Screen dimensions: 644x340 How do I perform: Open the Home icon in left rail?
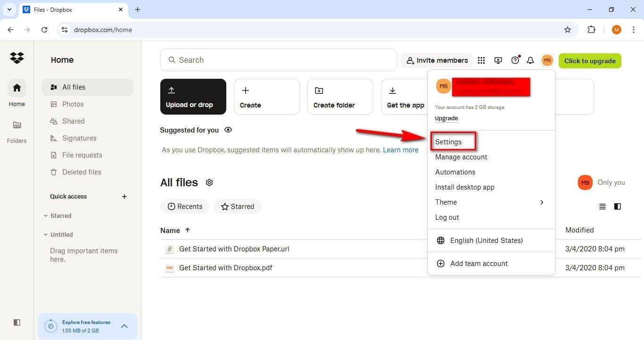pos(17,88)
